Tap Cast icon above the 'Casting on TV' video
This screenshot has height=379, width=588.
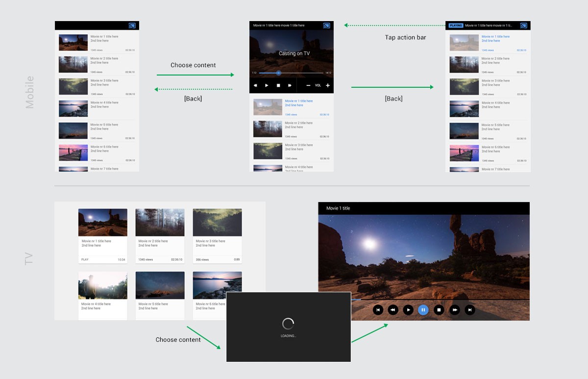coord(326,25)
